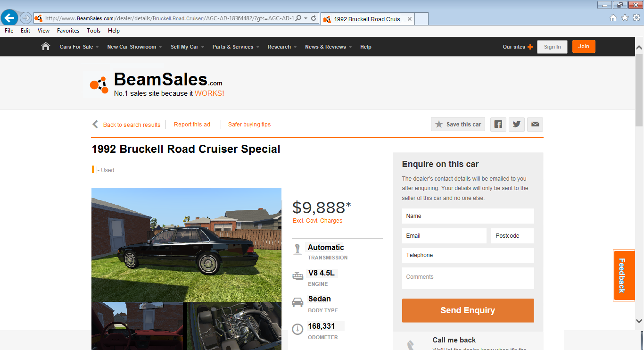
Task: Open the Tools menu in menu bar
Action: 93,31
